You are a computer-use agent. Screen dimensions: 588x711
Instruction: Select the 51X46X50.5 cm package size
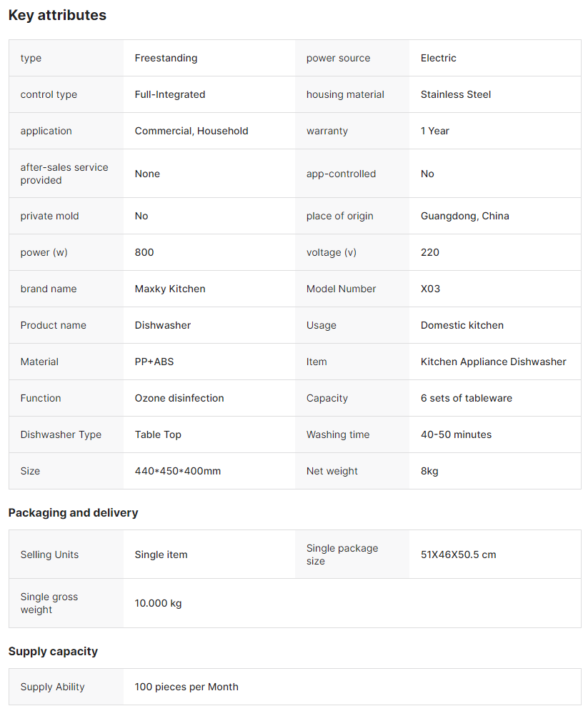tap(458, 555)
